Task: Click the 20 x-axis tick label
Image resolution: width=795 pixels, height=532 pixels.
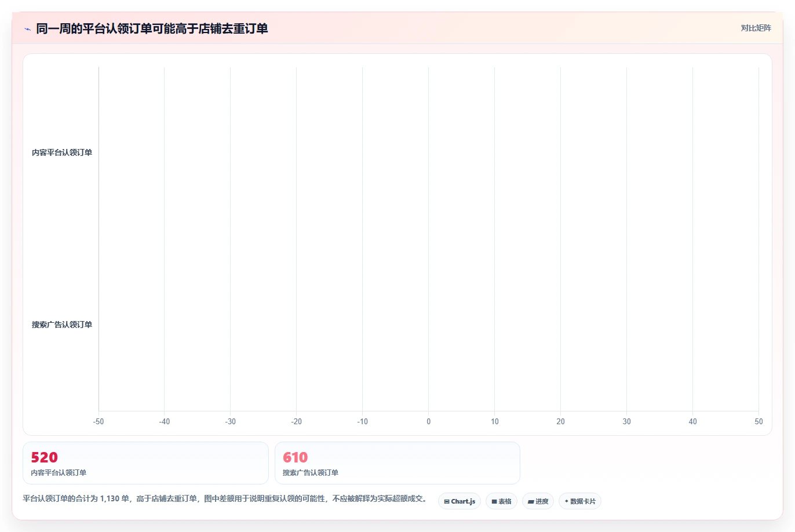Action: coord(561,421)
